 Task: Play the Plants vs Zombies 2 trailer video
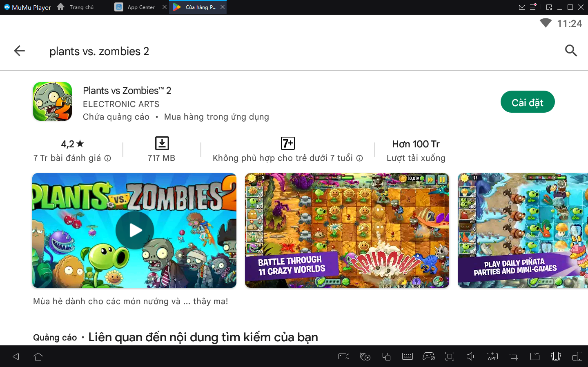[134, 230]
